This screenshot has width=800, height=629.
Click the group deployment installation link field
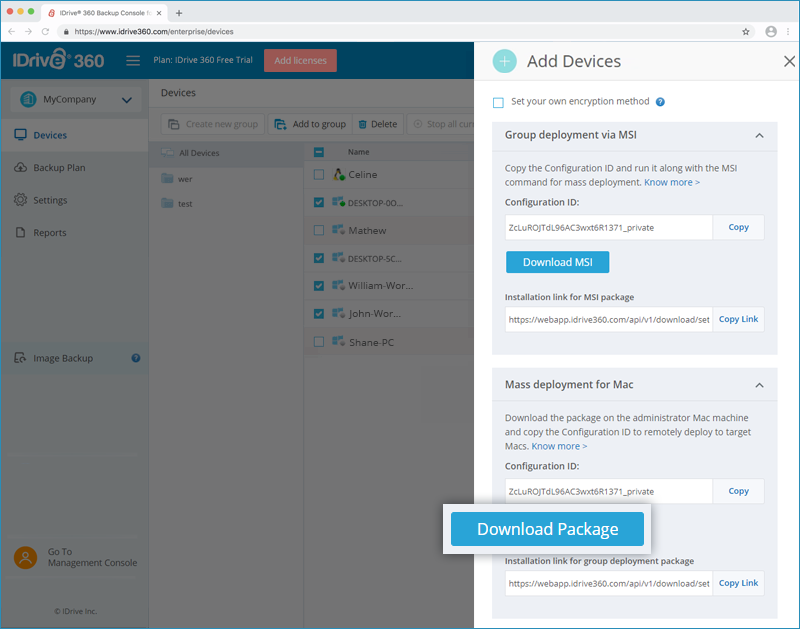609,583
